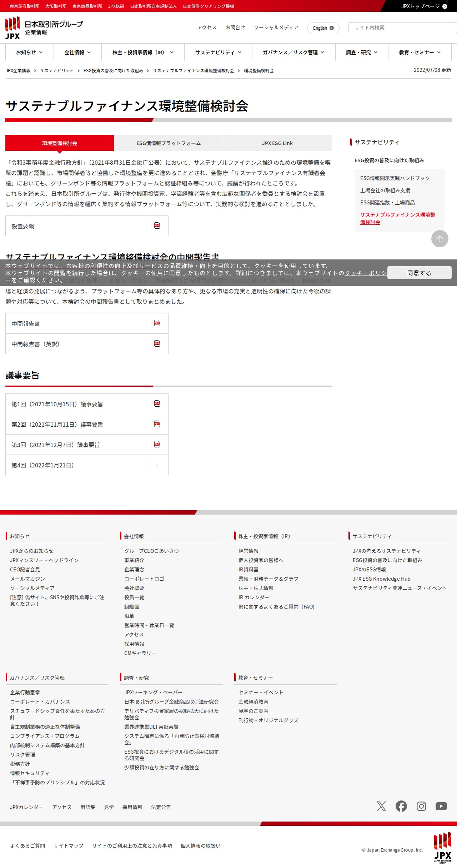Open the 中間報告書（英訳） PDF icon

pos(157,343)
